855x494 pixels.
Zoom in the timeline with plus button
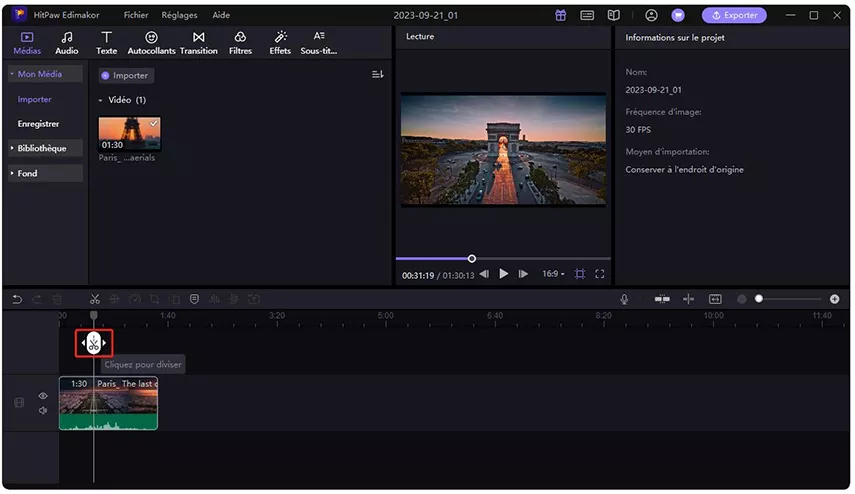[834, 299]
